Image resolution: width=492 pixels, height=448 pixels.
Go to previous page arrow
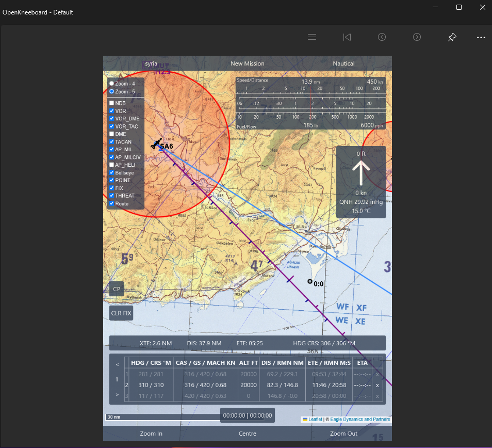point(382,37)
